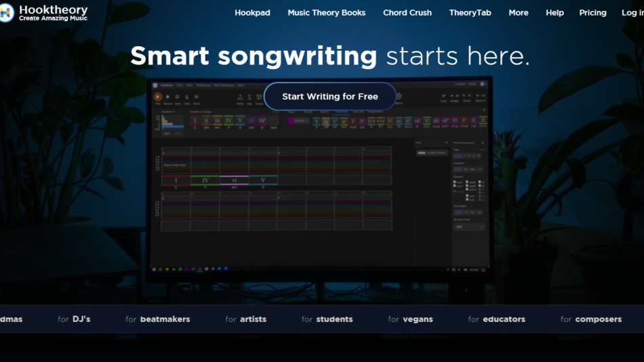Select the 'for artists' text
644x362 pixels.
(245, 319)
